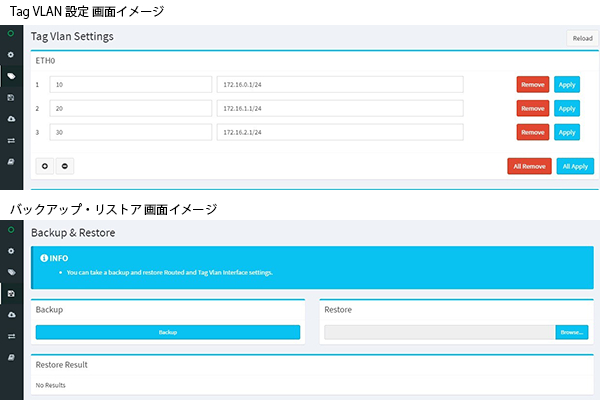Click the Reload button in Tag Vlan Settings
The image size is (600, 400).
click(581, 38)
